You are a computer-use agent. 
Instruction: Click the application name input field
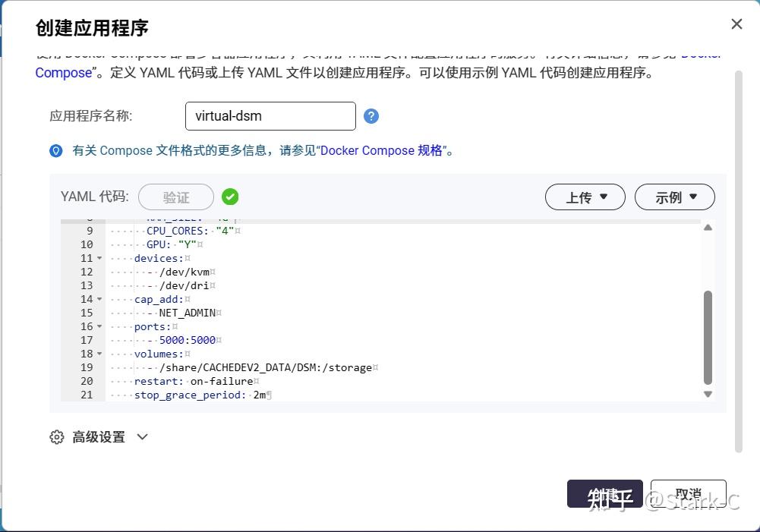pos(270,115)
